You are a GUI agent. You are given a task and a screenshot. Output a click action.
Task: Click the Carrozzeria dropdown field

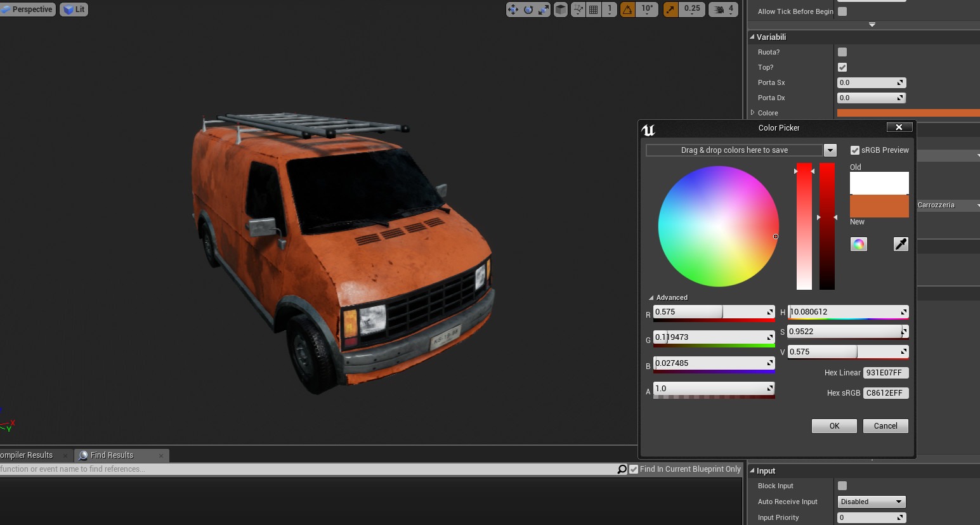pyautogui.click(x=948, y=205)
